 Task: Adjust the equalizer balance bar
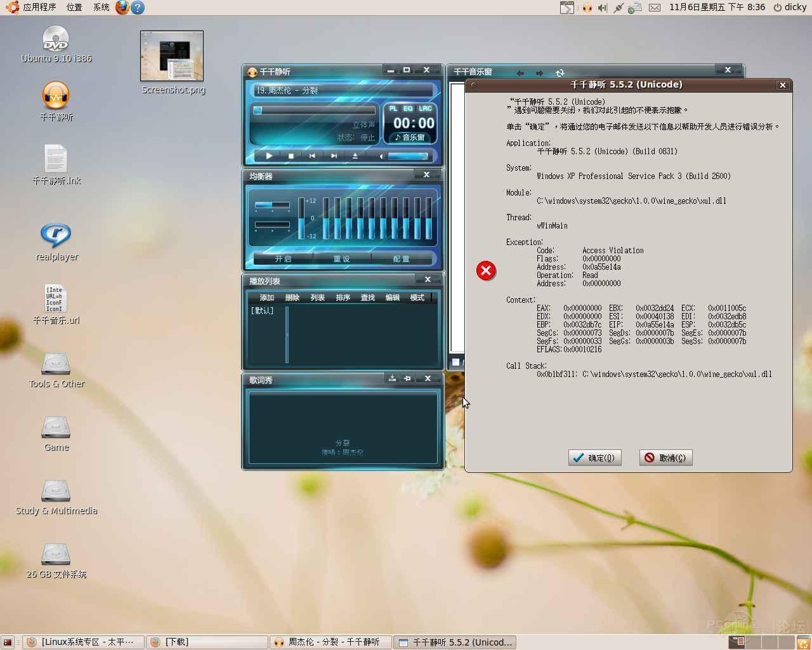point(272,205)
